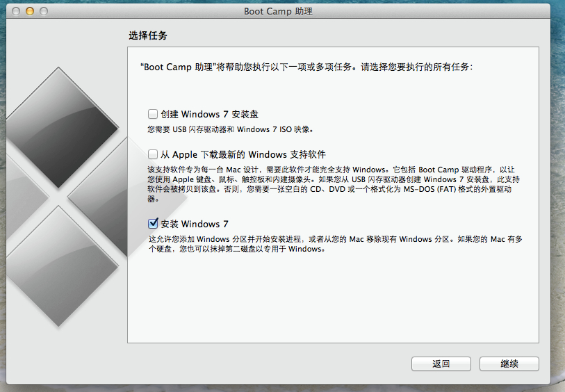Click the intro sentence starting "Boot Camp 助理"将帮助您

(306, 67)
